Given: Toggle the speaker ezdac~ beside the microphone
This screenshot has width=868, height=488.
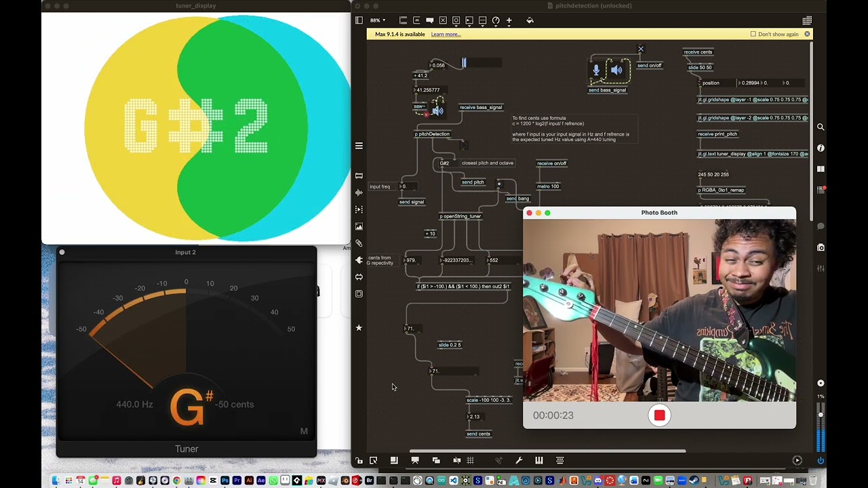Looking at the screenshot, I should pyautogui.click(x=616, y=70).
